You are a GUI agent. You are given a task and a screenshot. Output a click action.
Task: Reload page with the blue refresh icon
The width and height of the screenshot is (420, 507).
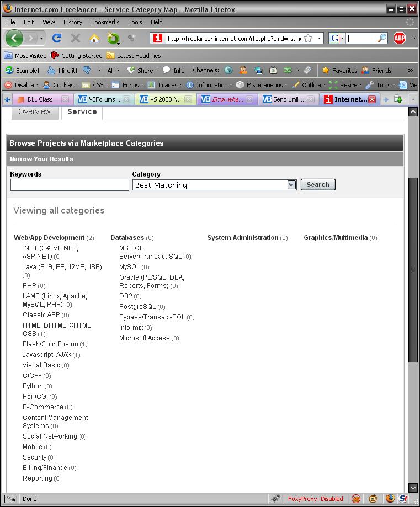tap(57, 38)
